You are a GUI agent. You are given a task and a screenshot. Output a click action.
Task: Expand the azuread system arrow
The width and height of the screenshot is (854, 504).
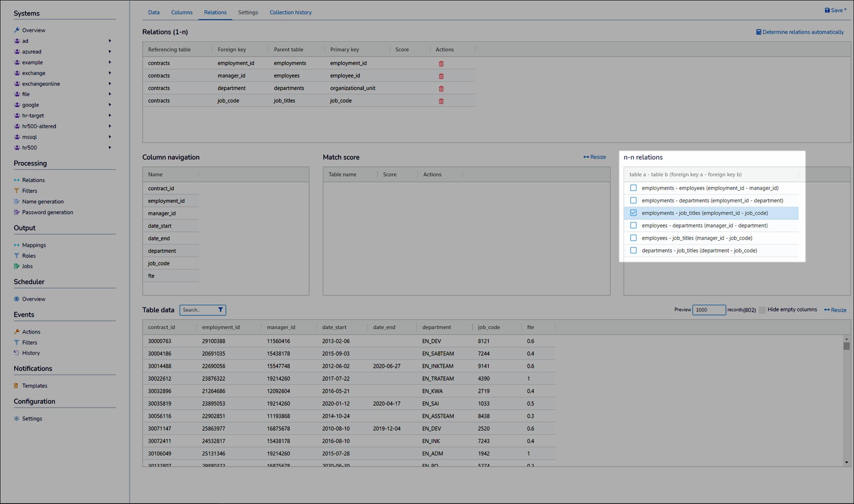click(x=110, y=52)
